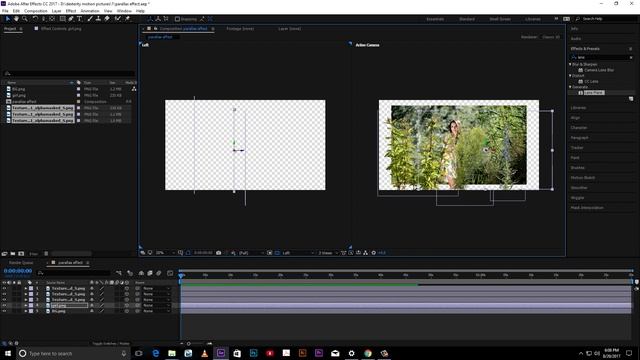Open the Graph Editor icon in timeline
The width and height of the screenshot is (640, 360).
pos(170,273)
